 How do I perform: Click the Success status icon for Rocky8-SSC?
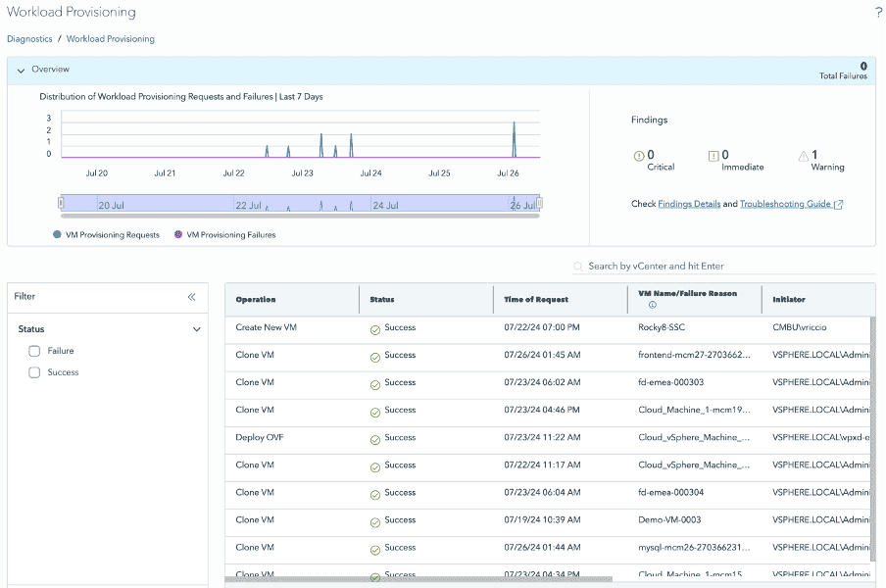(373, 327)
